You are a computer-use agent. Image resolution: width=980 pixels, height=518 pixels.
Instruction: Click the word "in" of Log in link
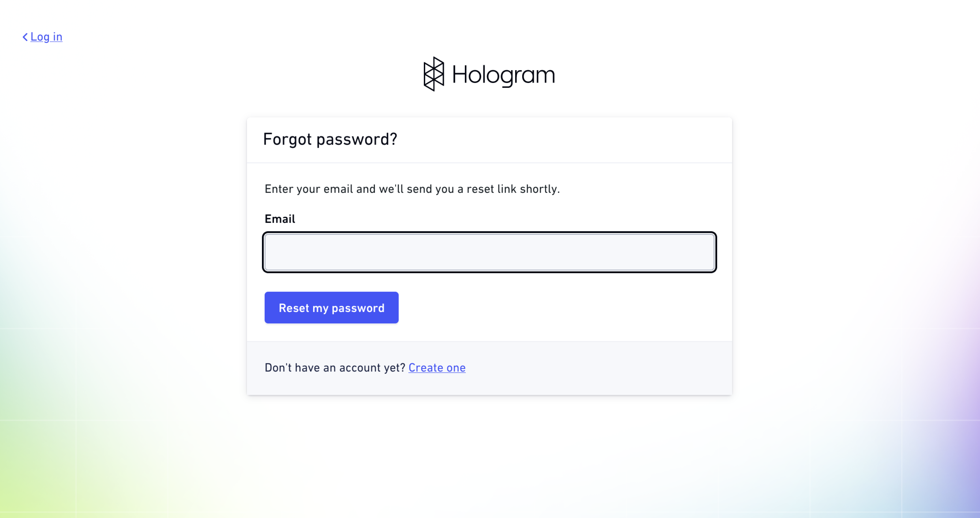point(58,37)
